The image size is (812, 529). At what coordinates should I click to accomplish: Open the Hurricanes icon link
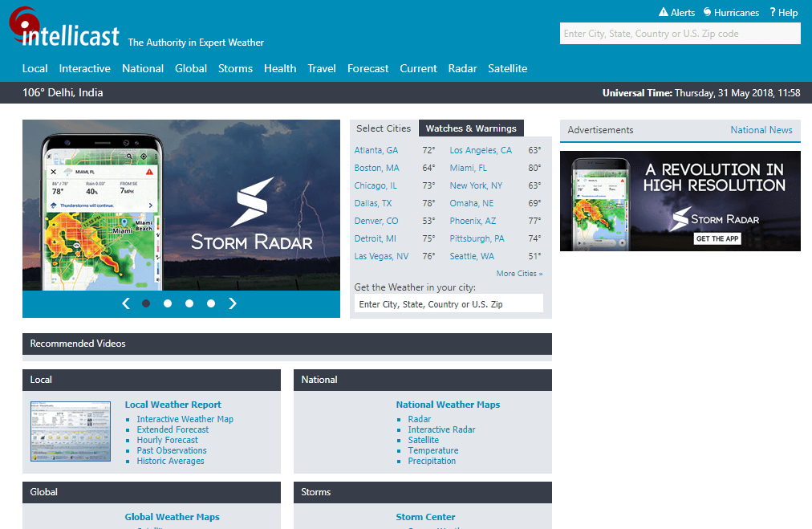pyautogui.click(x=731, y=12)
